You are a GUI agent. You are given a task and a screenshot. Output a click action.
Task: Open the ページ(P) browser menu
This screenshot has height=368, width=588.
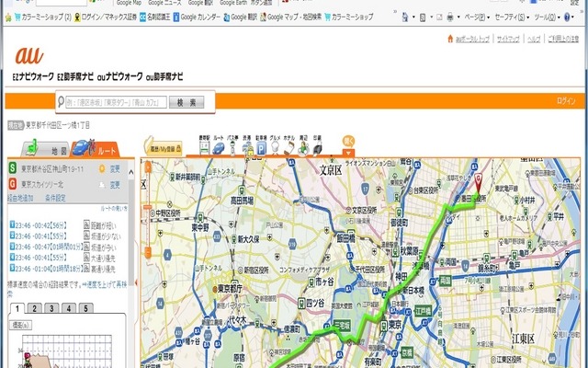click(475, 17)
